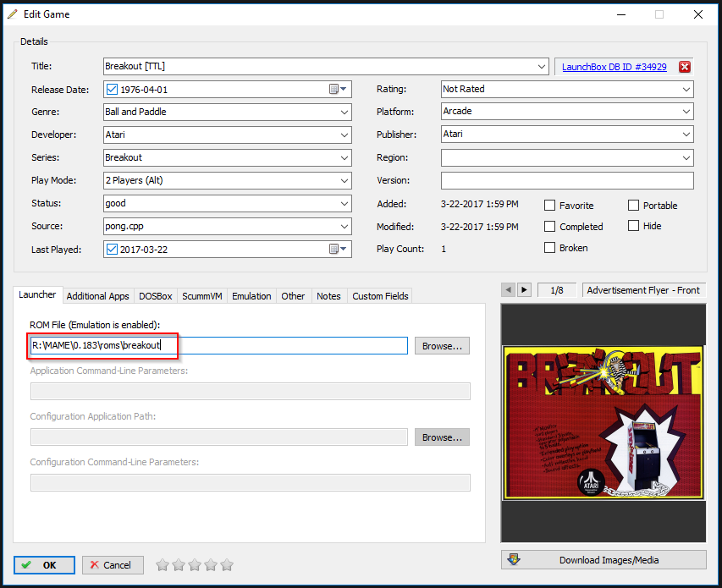Image resolution: width=722 pixels, height=588 pixels.
Task: Toggle the Release Date checkbox
Action: pyautogui.click(x=112, y=90)
